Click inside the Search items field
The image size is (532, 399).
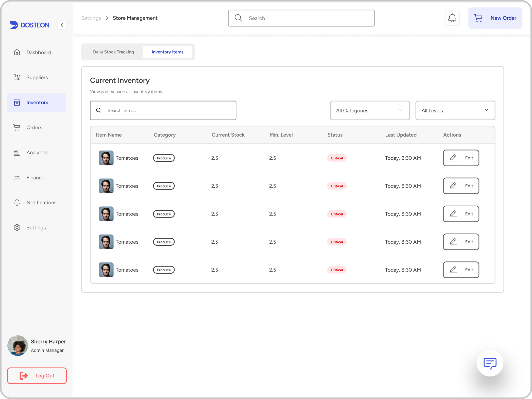(x=163, y=110)
